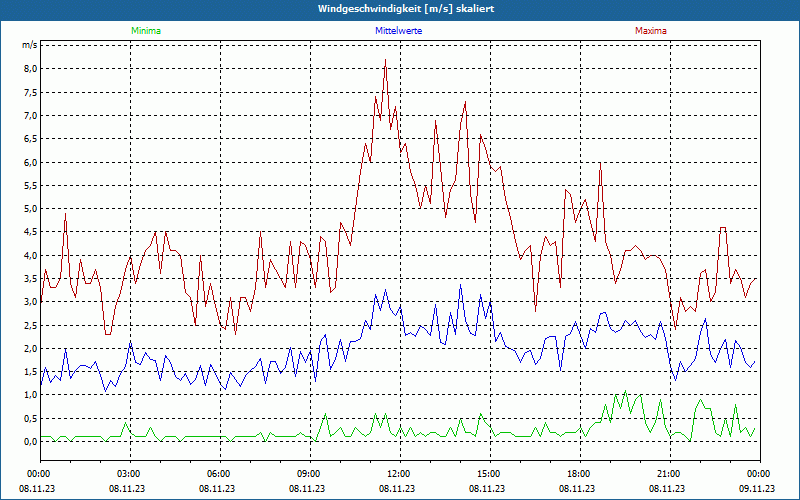Click the Windgeschwindigkeit chart title bar

(400, 9)
